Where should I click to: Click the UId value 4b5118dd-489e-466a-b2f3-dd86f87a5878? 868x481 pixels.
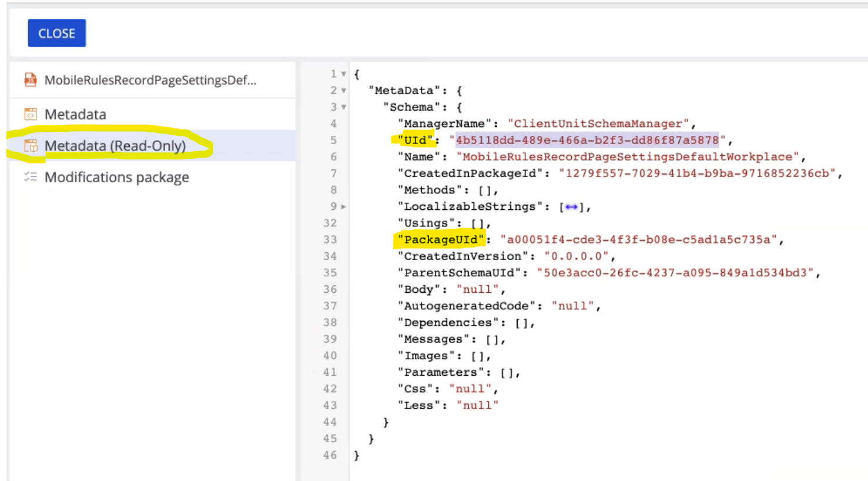tap(588, 140)
